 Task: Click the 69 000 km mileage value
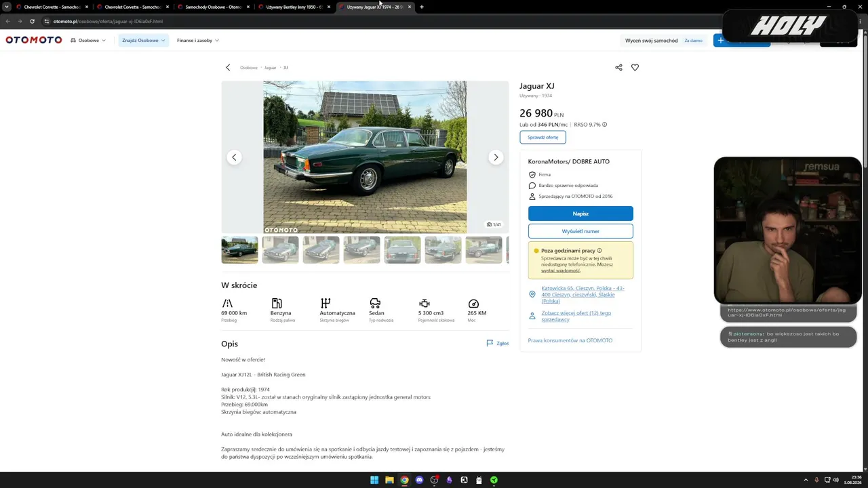click(x=234, y=313)
